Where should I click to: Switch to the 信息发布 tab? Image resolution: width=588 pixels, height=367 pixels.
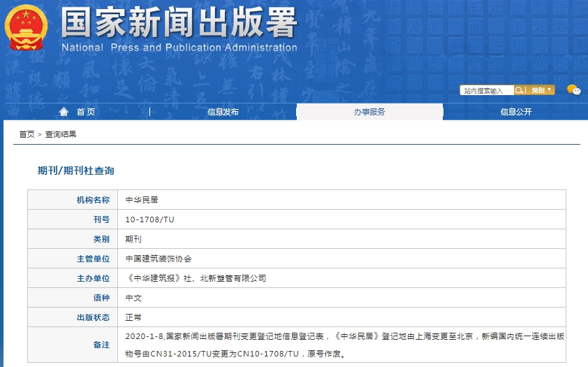pyautogui.click(x=223, y=112)
